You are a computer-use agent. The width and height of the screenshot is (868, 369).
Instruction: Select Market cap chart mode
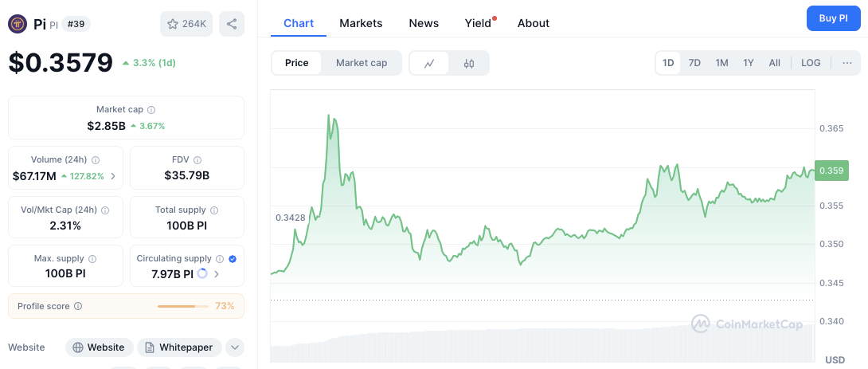[362, 63]
